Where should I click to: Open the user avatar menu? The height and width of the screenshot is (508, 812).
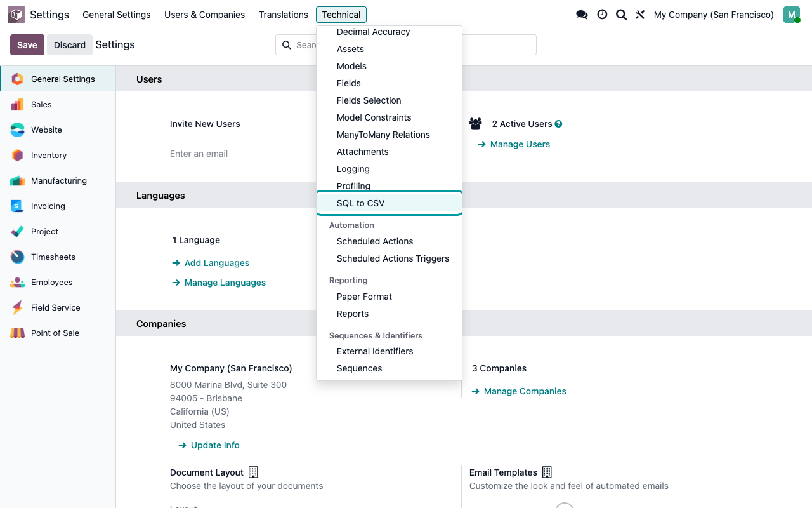pos(792,15)
